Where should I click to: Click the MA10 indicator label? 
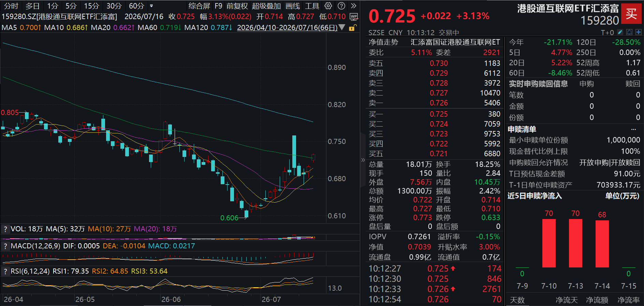click(54, 27)
